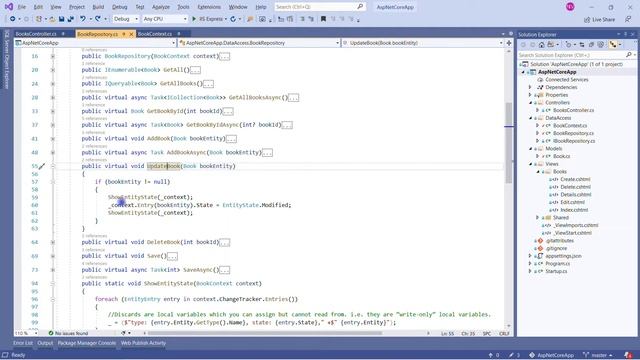Screen dimensions: 640x360
Task: Open the Any CPU platform dropdown
Action: (165, 19)
